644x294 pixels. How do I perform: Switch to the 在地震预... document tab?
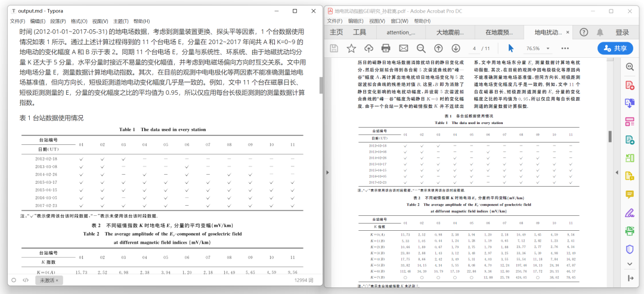(x=500, y=32)
